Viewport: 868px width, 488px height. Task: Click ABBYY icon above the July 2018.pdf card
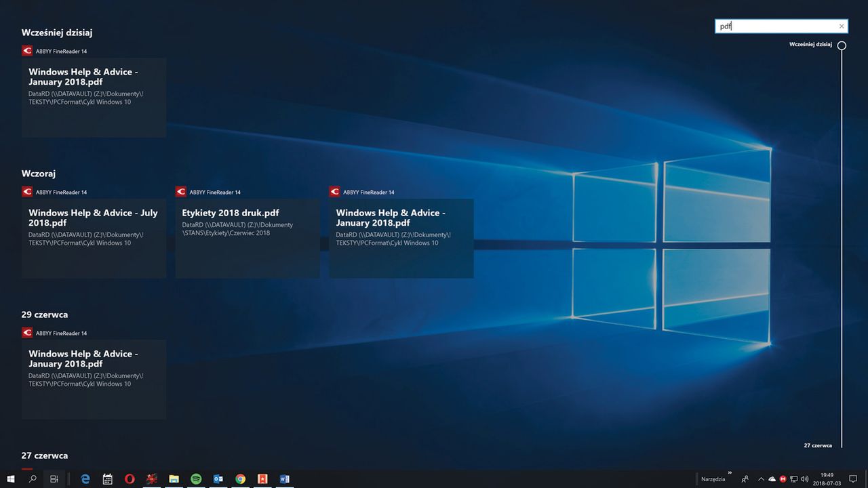(x=27, y=192)
